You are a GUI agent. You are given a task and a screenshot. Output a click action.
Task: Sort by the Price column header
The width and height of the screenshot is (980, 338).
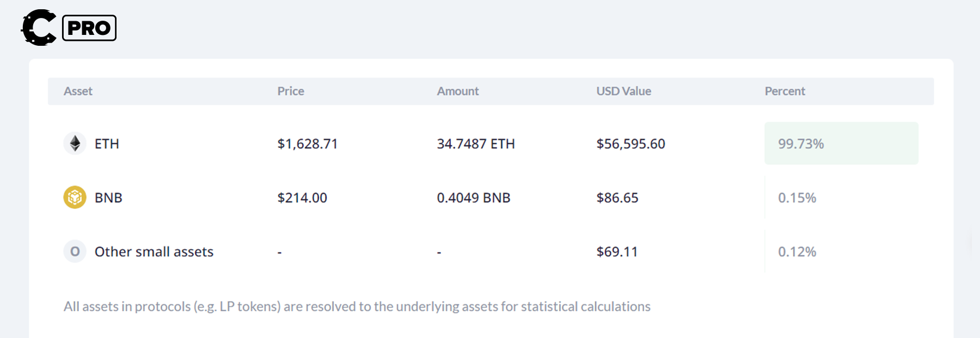[x=291, y=91]
